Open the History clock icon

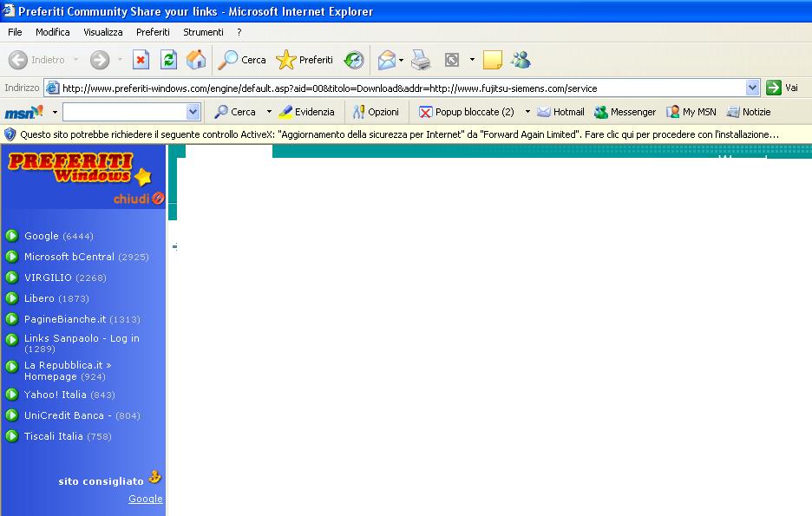(354, 60)
